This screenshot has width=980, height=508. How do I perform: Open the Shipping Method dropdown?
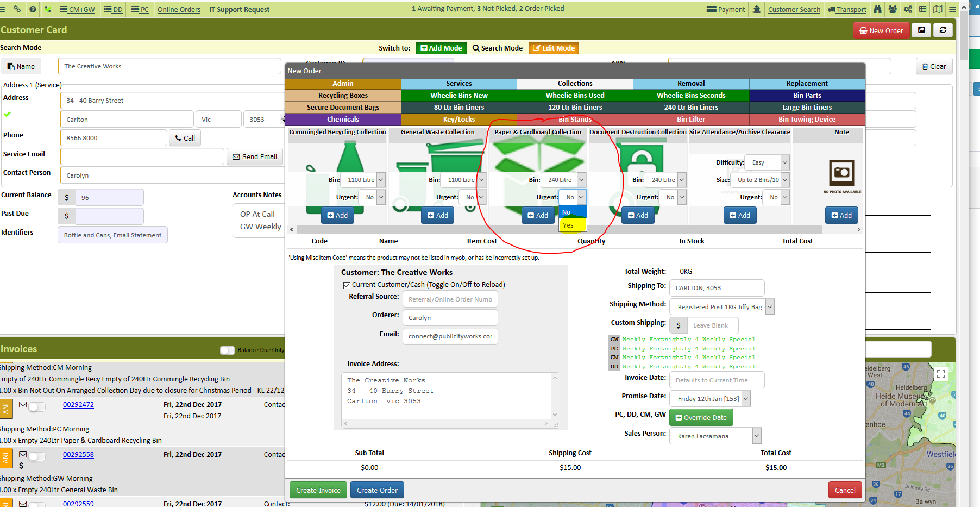tap(722, 307)
